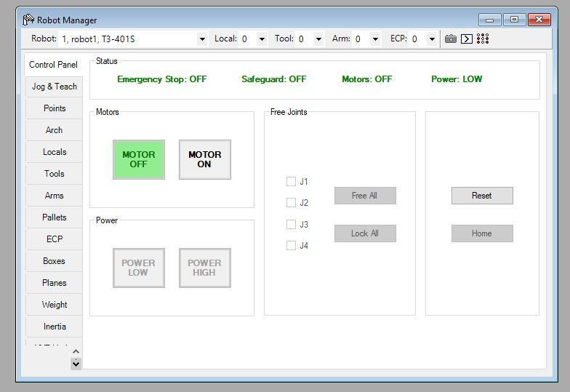Click the Free All button
Image resolution: width=570 pixels, height=392 pixels.
[x=365, y=196]
